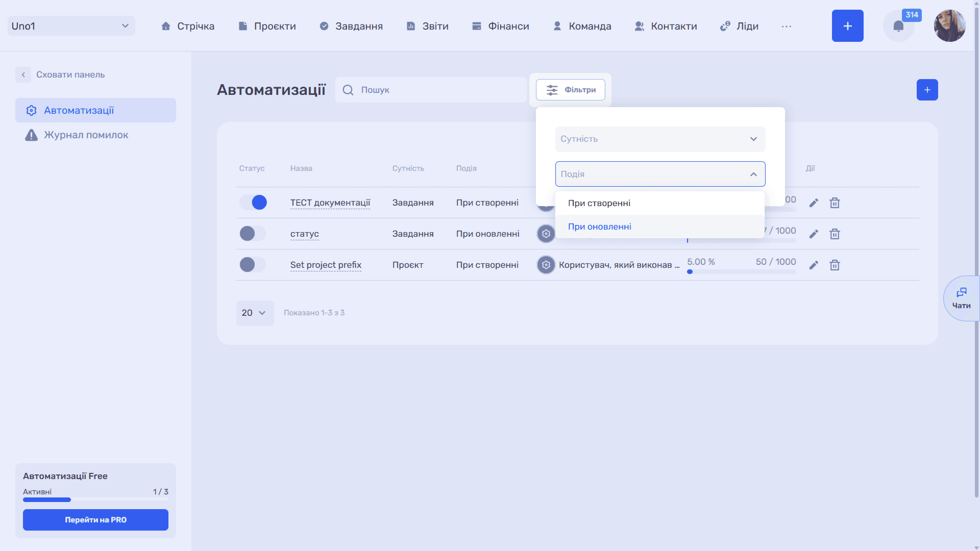Collapse sidebar with the back arrow icon
Image resolution: width=980 pixels, height=551 pixels.
coord(23,74)
